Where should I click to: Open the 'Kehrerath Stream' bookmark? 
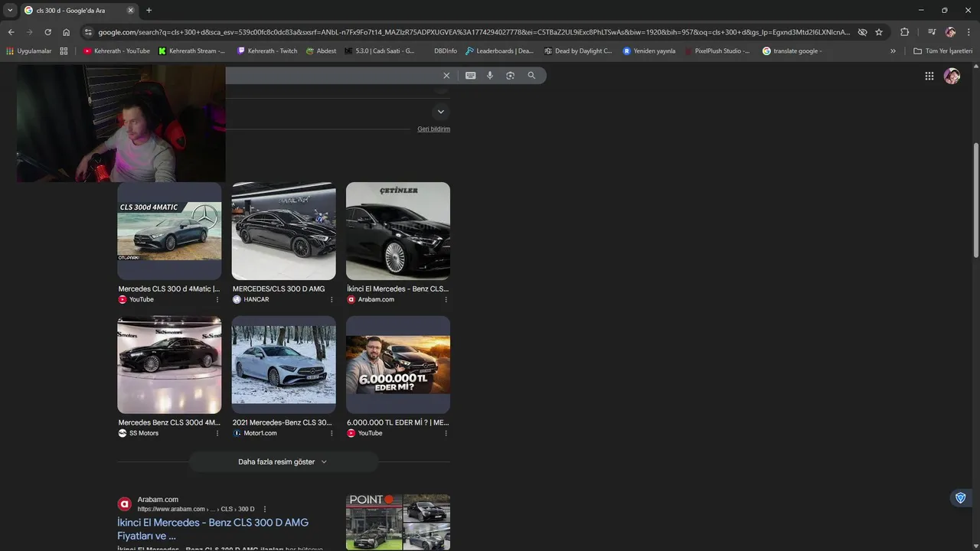point(191,51)
